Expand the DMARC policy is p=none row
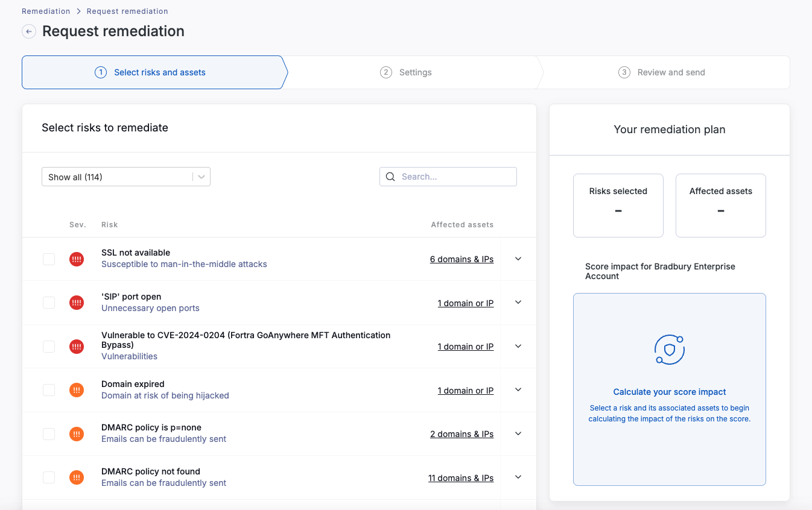This screenshot has height=510, width=812. click(518, 433)
